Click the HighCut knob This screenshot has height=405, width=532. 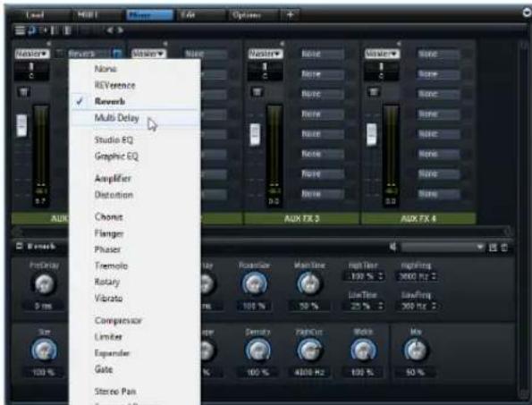click(x=309, y=350)
